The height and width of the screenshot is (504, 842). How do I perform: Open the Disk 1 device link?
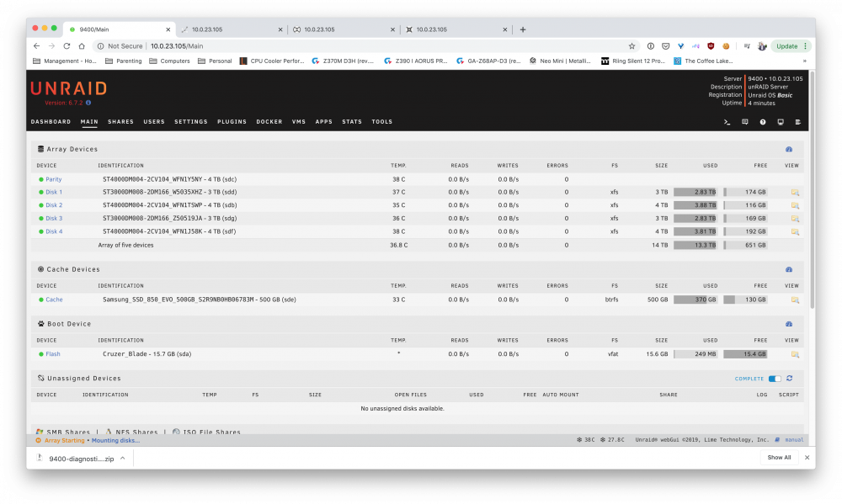(x=54, y=192)
